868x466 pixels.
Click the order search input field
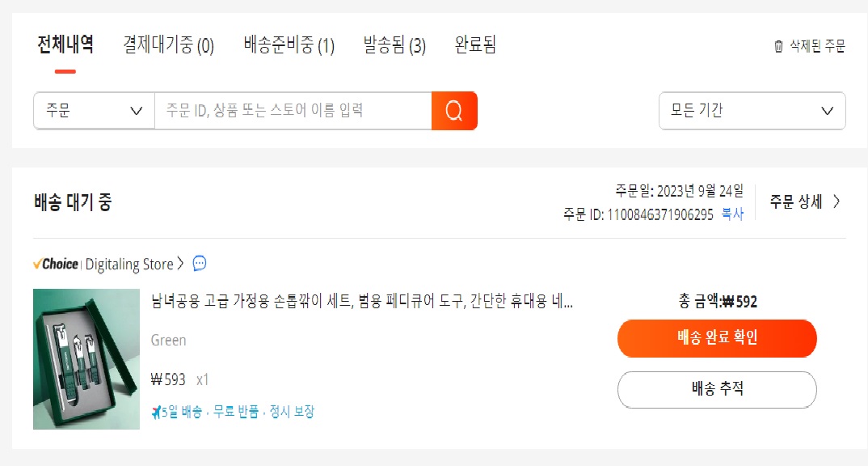pos(293,111)
